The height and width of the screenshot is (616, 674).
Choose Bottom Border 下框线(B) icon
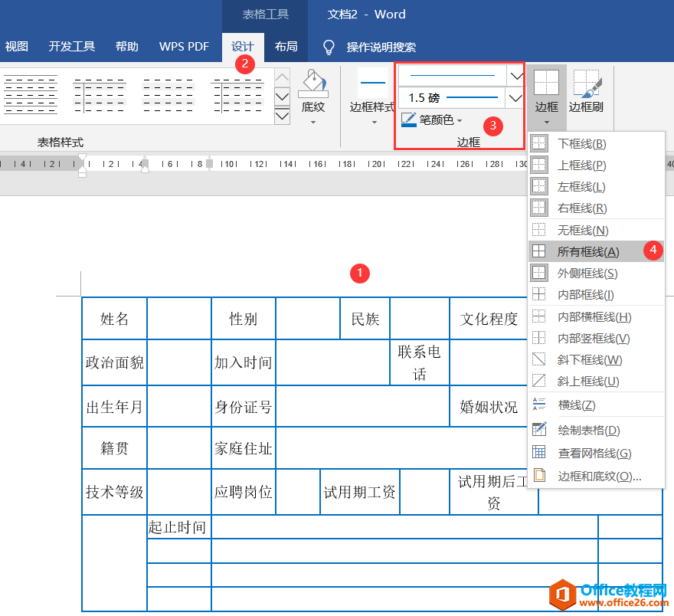coord(538,143)
